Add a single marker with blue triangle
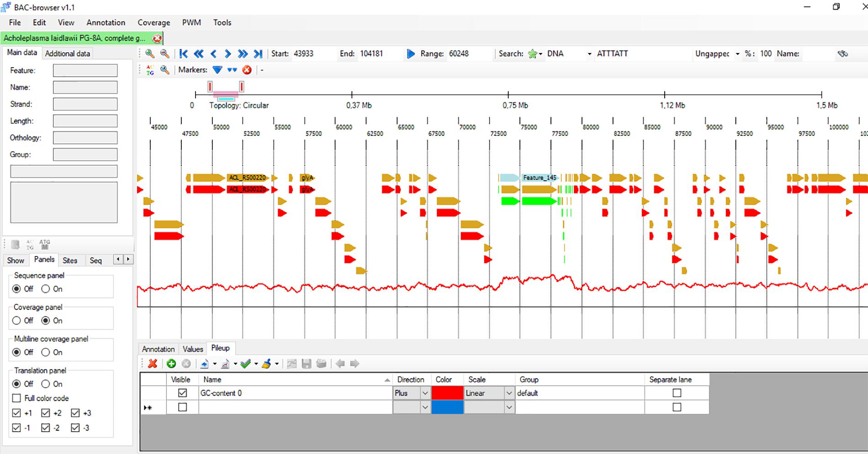Image resolution: width=868 pixels, height=454 pixels. [x=217, y=70]
